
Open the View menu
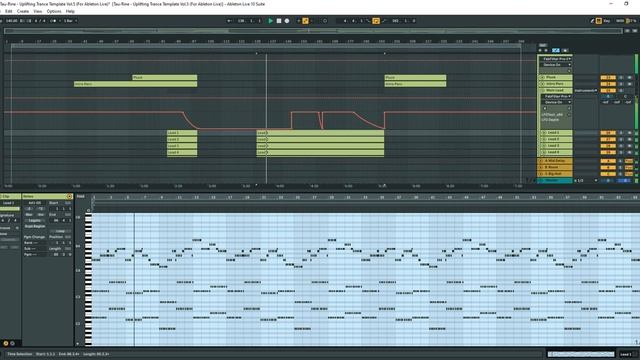coord(38,11)
